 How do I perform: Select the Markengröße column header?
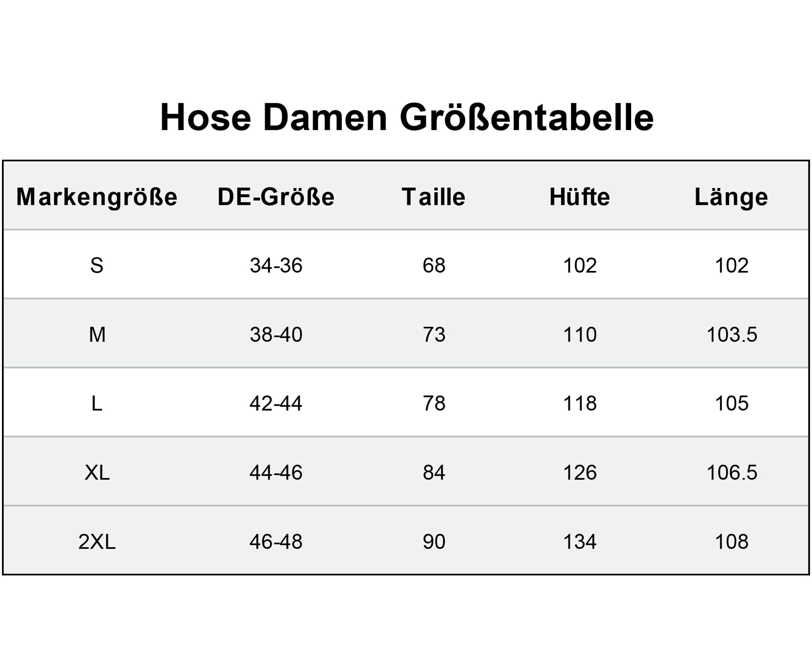97,197
